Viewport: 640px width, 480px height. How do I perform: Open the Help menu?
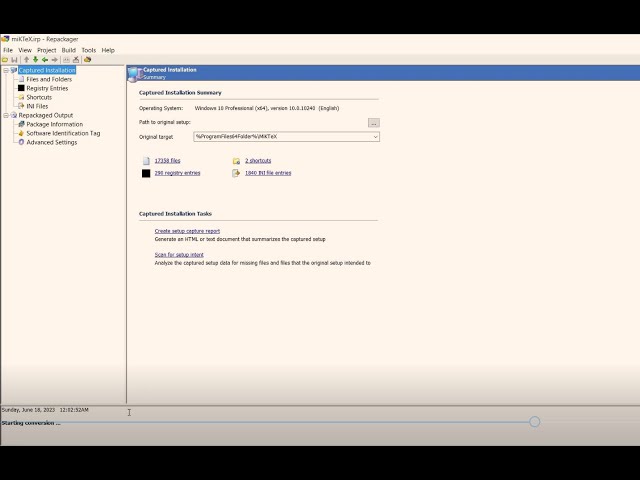click(108, 50)
